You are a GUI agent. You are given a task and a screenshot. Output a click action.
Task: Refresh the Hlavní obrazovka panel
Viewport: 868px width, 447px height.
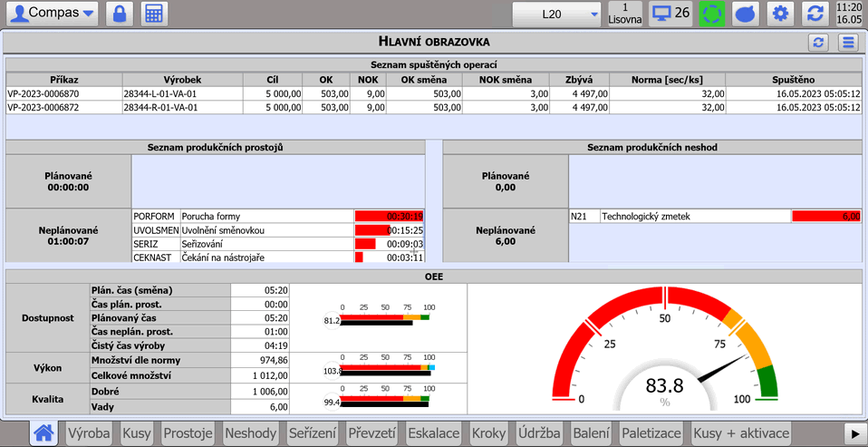pos(819,43)
